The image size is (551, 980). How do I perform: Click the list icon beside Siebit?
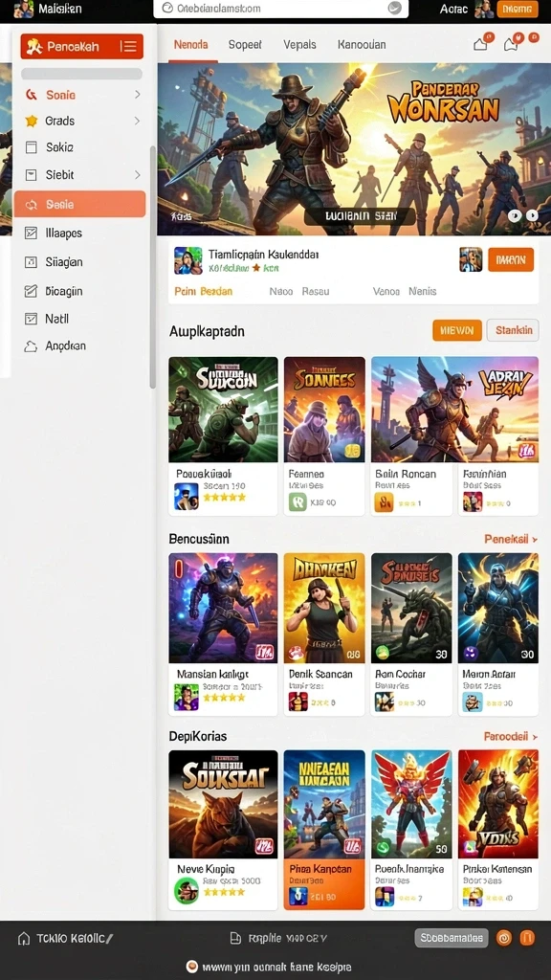pyautogui.click(x=32, y=175)
